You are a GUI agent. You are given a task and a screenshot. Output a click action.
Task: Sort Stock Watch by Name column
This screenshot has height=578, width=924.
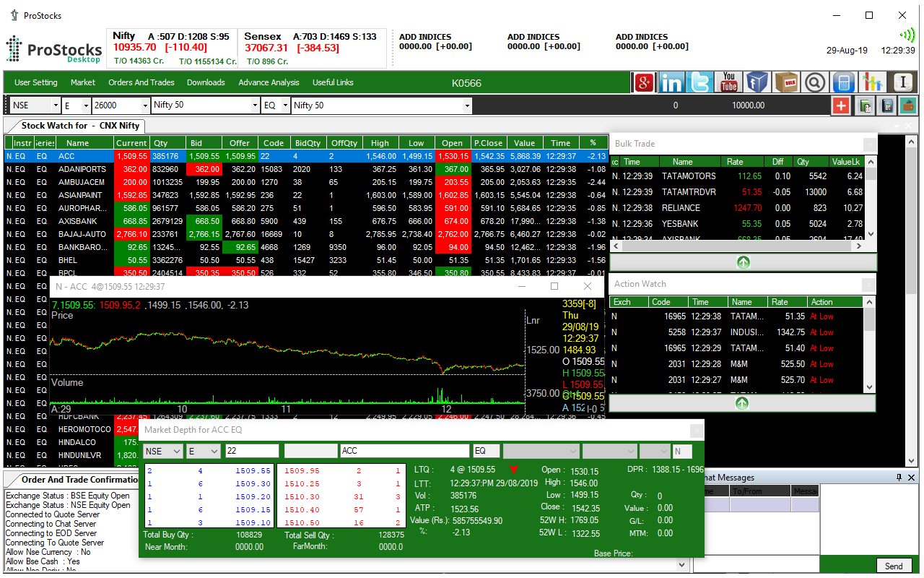pyautogui.click(x=78, y=143)
